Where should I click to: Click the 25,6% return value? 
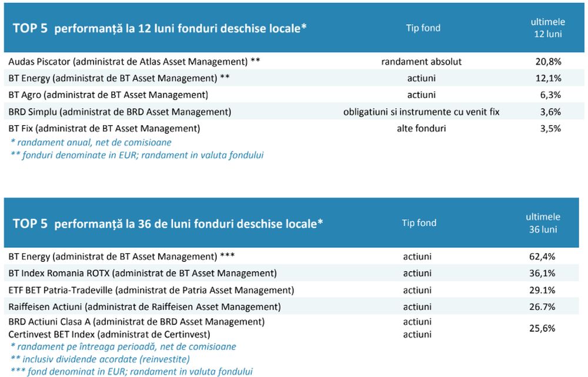(x=542, y=328)
